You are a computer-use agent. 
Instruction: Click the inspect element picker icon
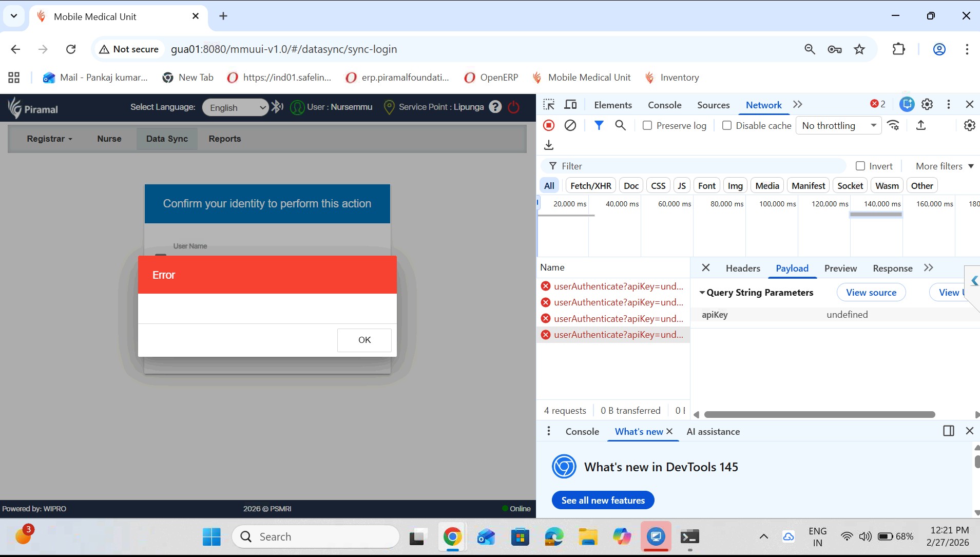[x=549, y=105]
